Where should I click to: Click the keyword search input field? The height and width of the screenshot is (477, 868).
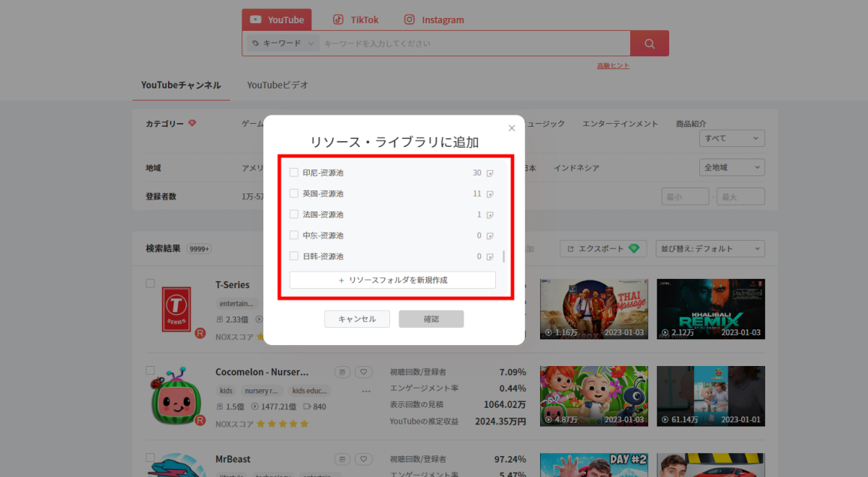tap(474, 43)
